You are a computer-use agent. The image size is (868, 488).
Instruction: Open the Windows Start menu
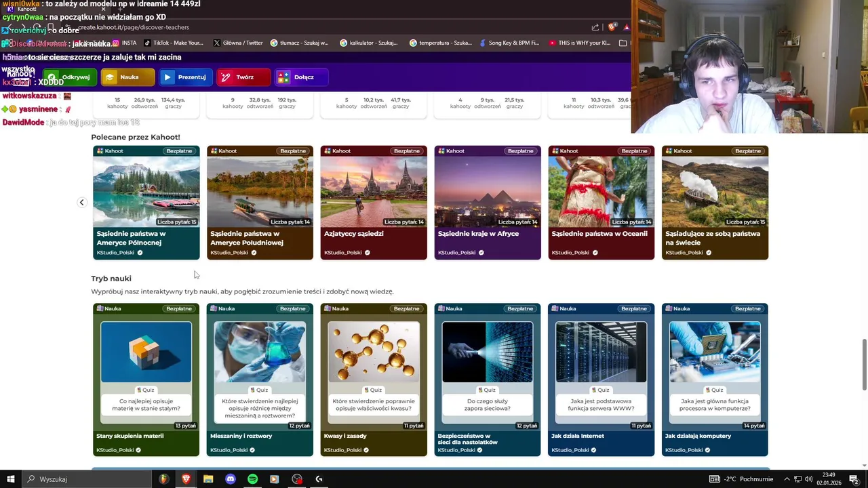(x=10, y=479)
